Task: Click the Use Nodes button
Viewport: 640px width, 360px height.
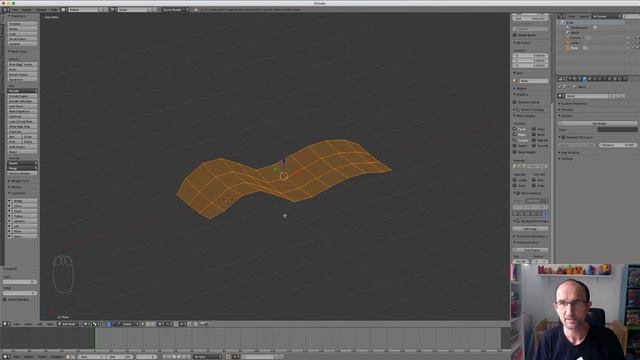Action: point(599,123)
